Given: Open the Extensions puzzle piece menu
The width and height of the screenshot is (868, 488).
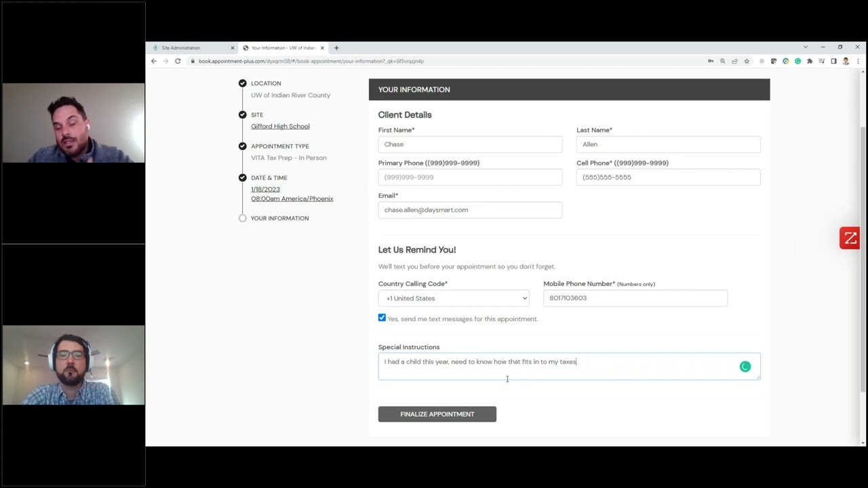Looking at the screenshot, I should 810,61.
